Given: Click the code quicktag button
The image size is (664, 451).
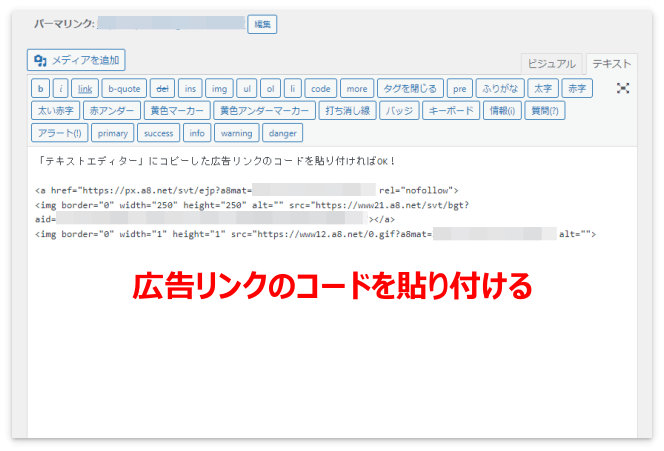Looking at the screenshot, I should pyautogui.click(x=321, y=89).
